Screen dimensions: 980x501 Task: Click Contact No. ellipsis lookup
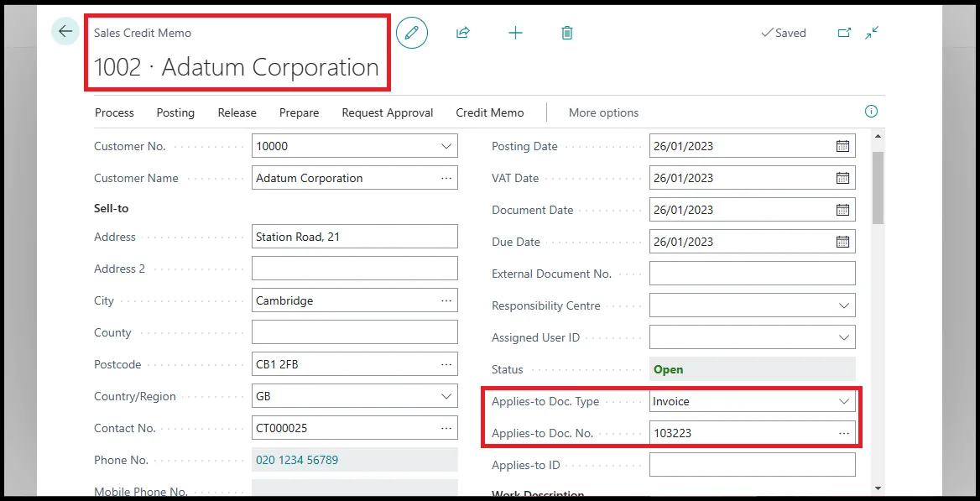point(446,429)
